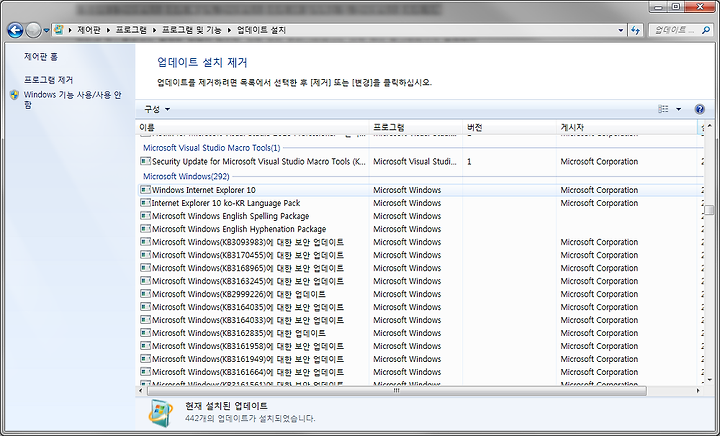Select 업데이트 설치 breadcrumb
Screen dimensions: 720x436
click(x=261, y=30)
